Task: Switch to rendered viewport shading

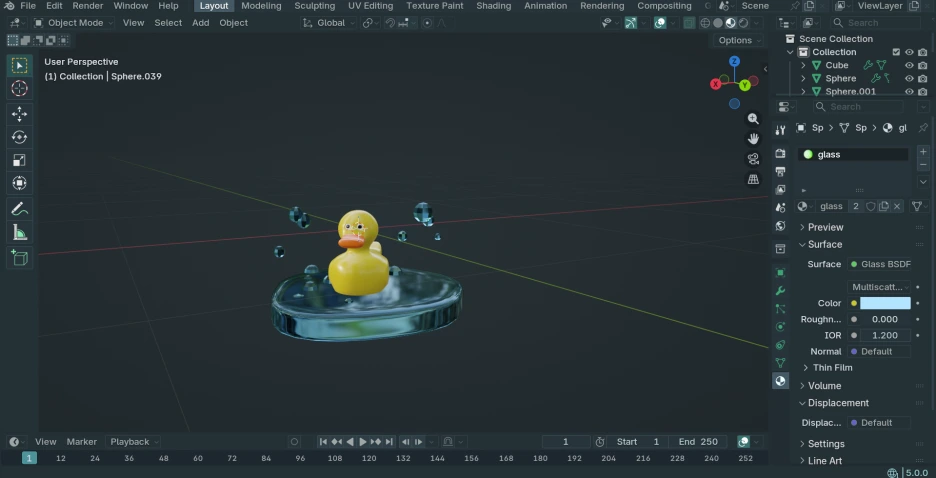Action: tap(743, 23)
